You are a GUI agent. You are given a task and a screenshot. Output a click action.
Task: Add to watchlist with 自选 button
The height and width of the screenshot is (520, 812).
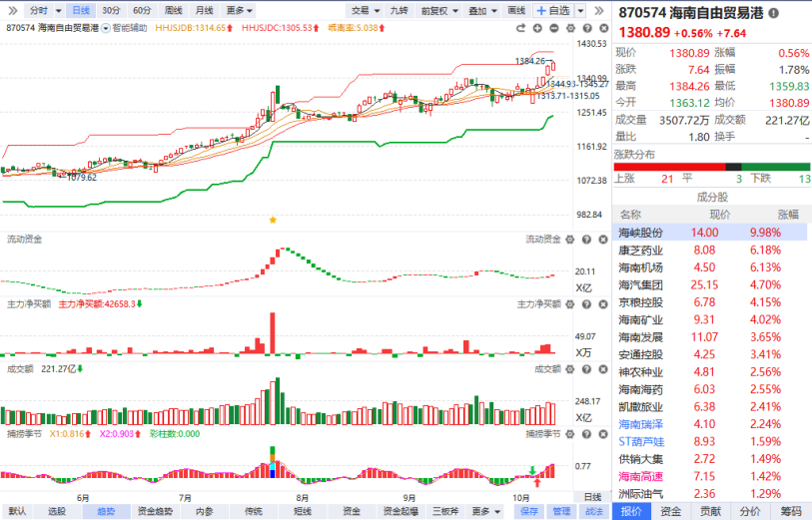point(554,10)
